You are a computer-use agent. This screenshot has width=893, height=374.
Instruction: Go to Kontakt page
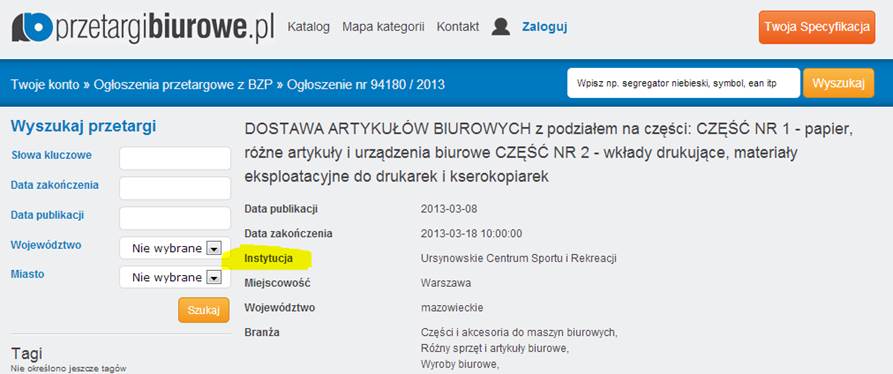[458, 27]
